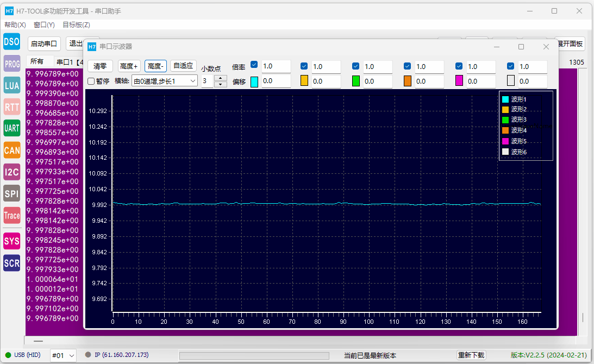Click the 1.000064e+01 log line
This screenshot has width=594, height=364.
(x=53, y=279)
